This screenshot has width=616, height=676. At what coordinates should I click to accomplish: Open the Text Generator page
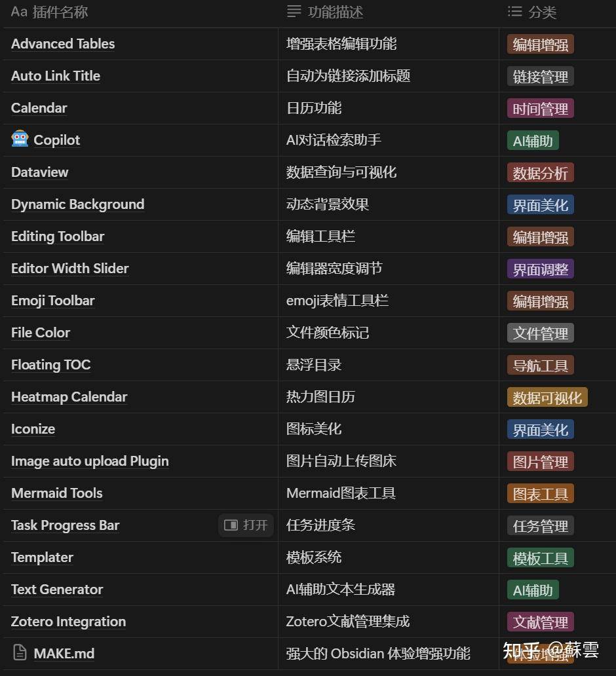pyautogui.click(x=58, y=590)
